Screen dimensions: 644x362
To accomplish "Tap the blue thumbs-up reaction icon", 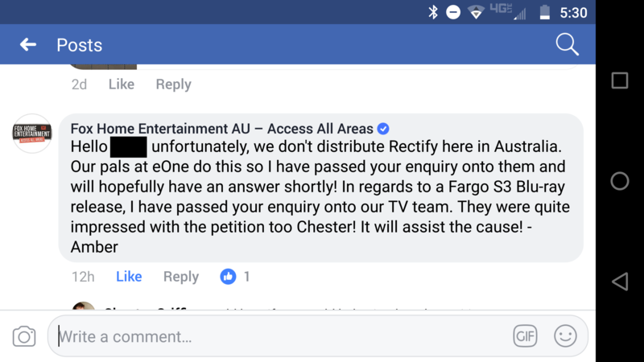I will click(228, 277).
